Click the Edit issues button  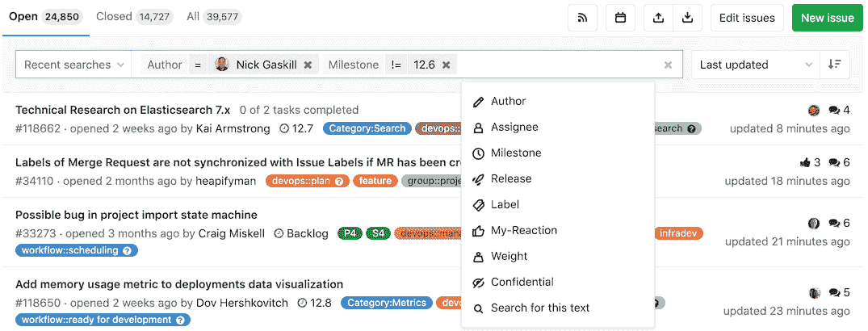[x=746, y=18]
